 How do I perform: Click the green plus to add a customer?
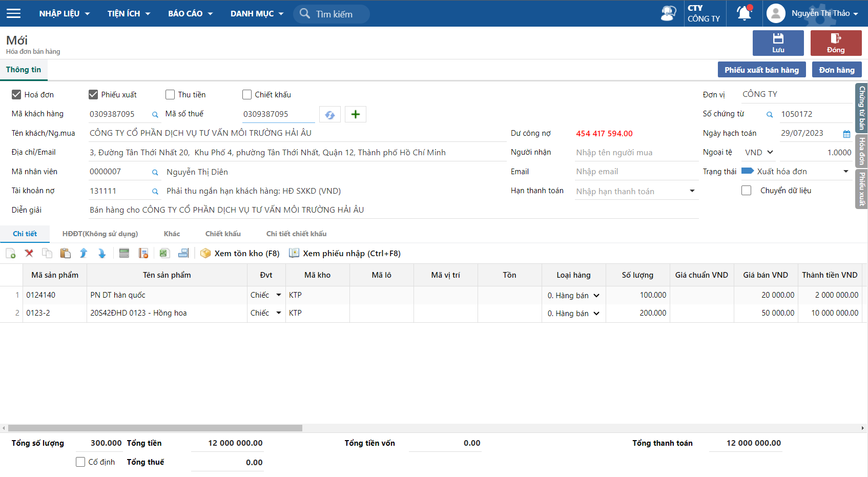point(356,114)
